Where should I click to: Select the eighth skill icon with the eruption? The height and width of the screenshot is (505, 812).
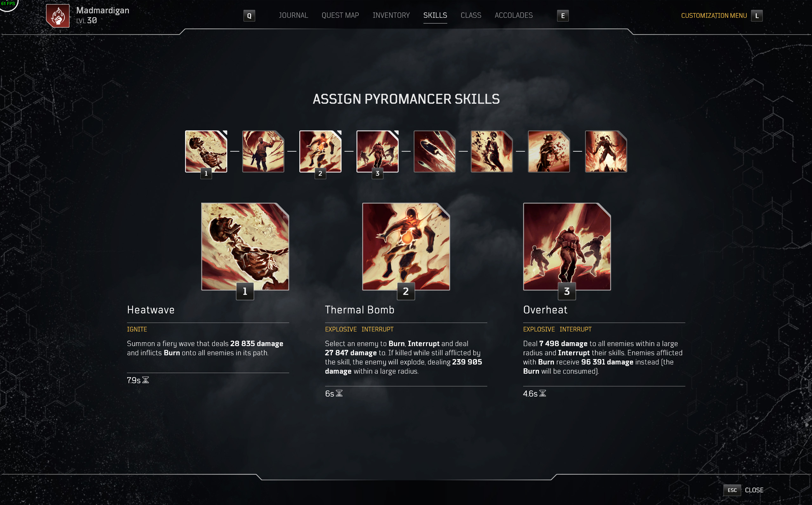606,151
